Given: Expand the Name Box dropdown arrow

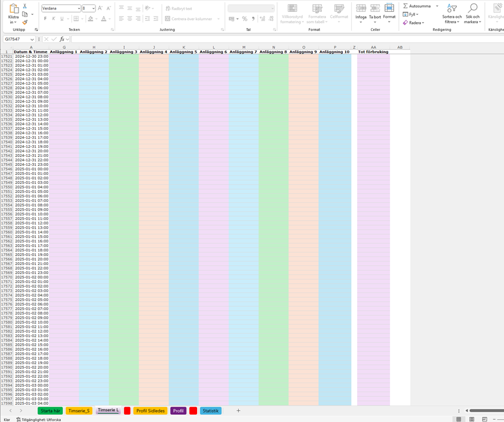Looking at the screenshot, I should pyautogui.click(x=37, y=39).
